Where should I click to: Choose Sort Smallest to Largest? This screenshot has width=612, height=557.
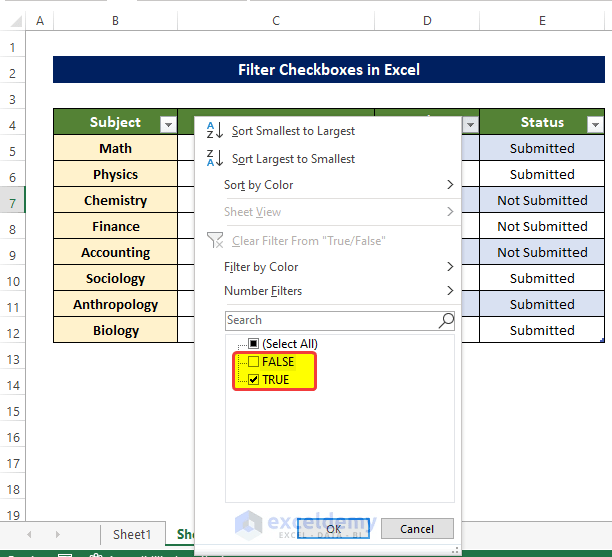293,131
